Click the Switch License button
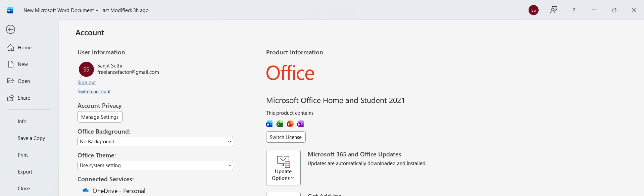644x196 pixels. [x=286, y=137]
